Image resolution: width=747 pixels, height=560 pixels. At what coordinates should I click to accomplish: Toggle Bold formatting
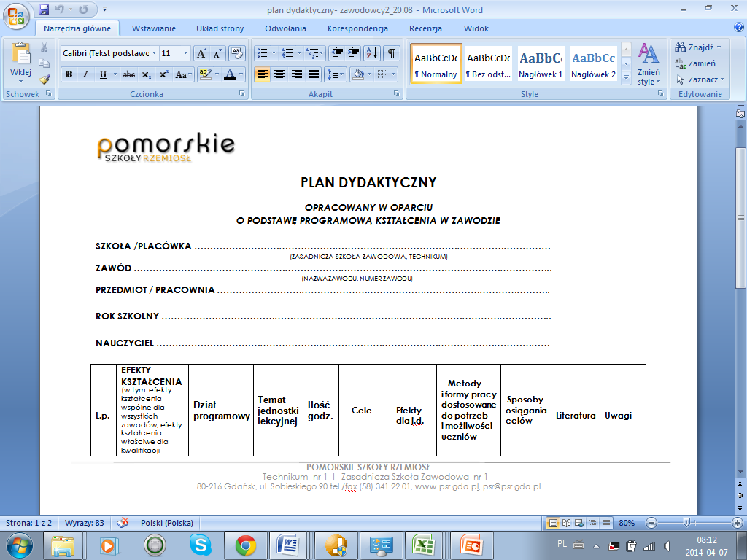tap(69, 74)
